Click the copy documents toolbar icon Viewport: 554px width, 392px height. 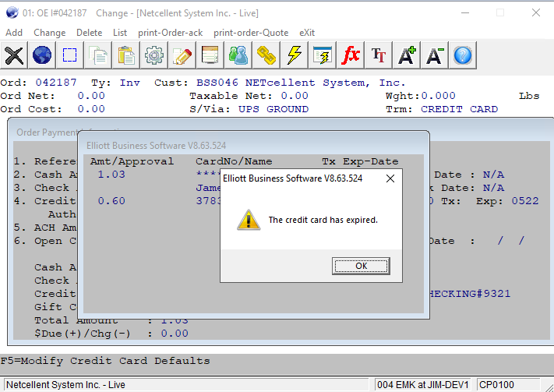98,55
